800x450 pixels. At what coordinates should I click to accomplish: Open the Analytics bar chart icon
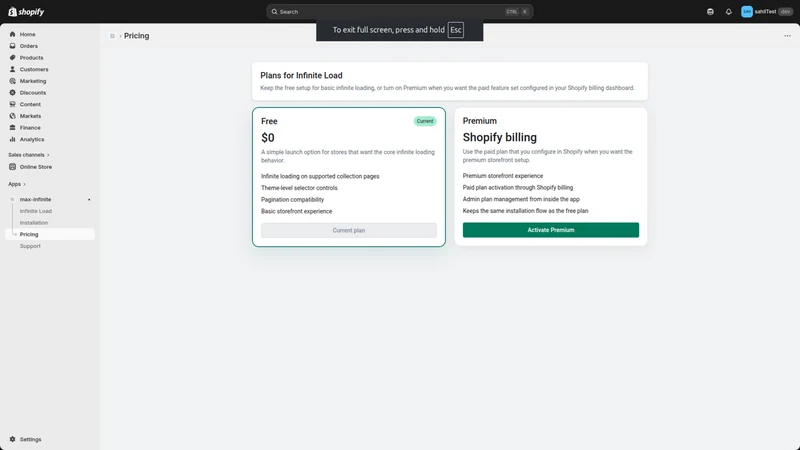(12, 139)
